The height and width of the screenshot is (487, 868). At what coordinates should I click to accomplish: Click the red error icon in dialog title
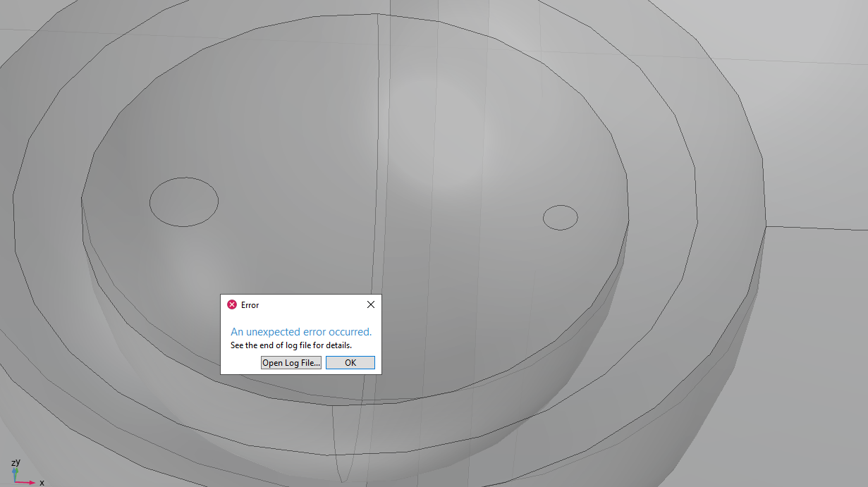232,304
